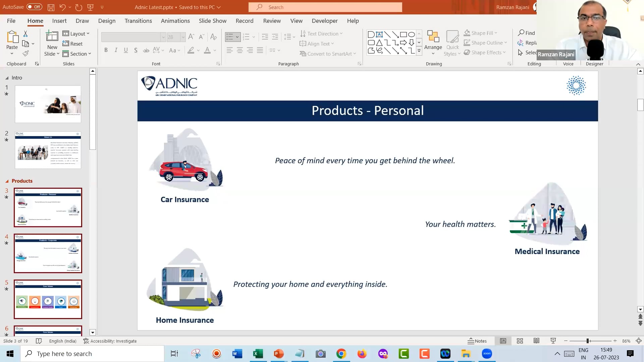The height and width of the screenshot is (362, 644).
Task: Open the text highlight color picker
Action: (x=198, y=50)
